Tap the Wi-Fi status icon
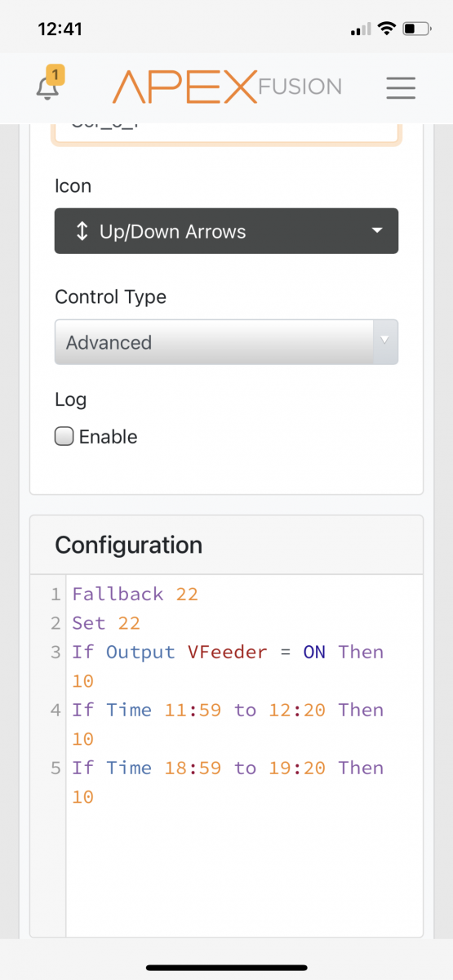 pyautogui.click(x=384, y=29)
